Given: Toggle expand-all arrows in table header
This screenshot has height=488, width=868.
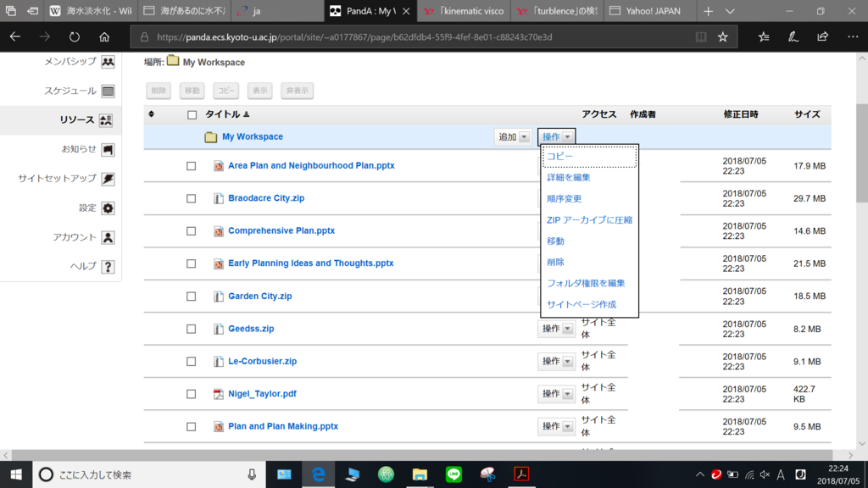Looking at the screenshot, I should pos(151,114).
